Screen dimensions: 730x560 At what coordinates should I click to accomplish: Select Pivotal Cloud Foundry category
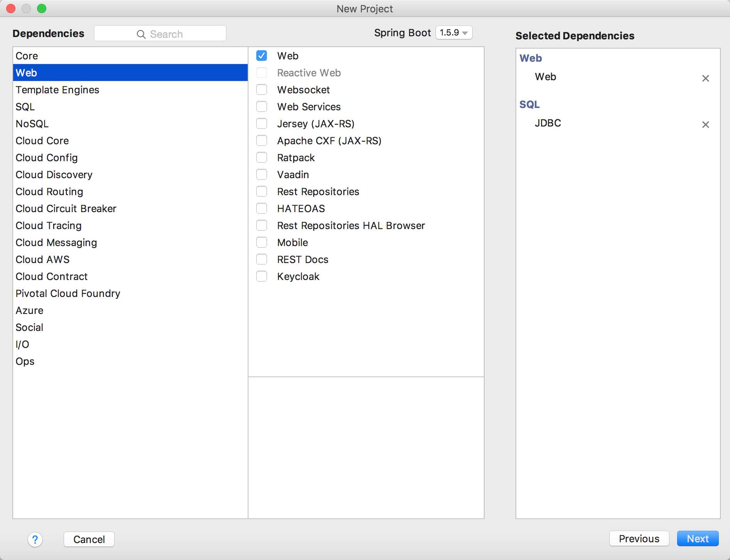point(130,293)
